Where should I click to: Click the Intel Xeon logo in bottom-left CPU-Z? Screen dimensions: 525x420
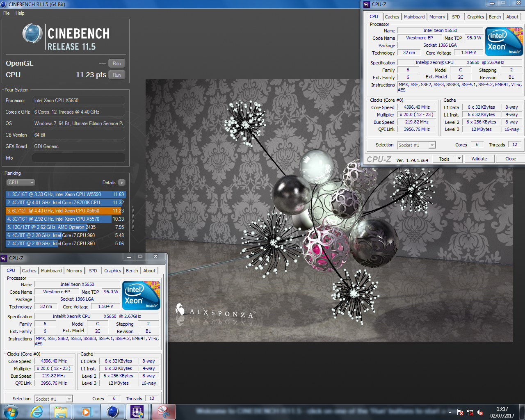(x=141, y=295)
